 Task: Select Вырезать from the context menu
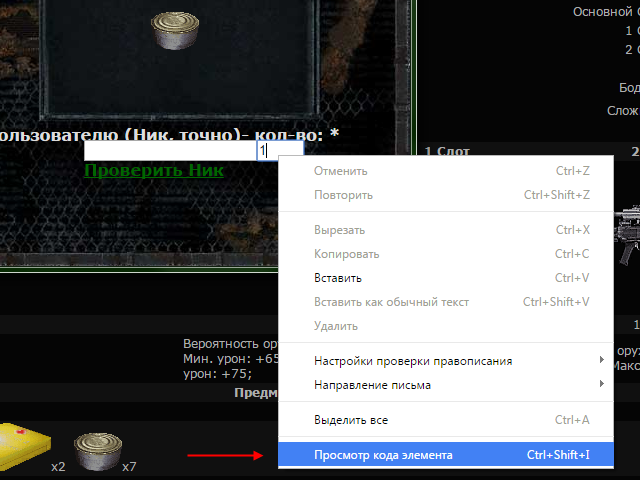pyautogui.click(x=446, y=230)
